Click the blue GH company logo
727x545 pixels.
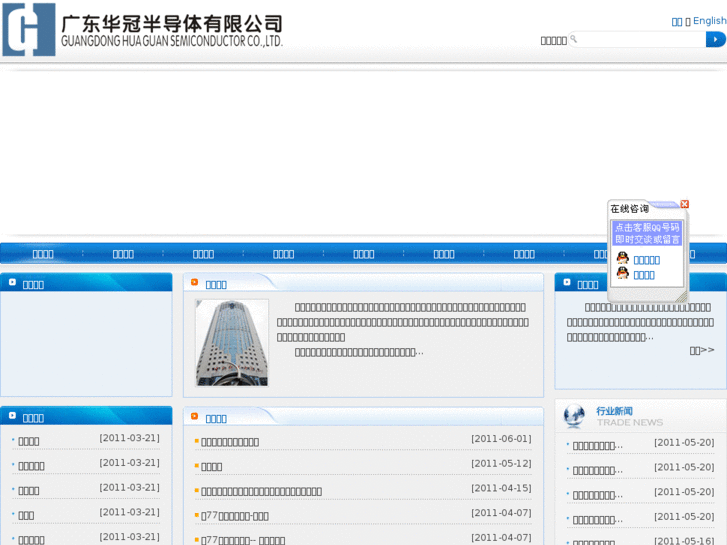[29, 30]
